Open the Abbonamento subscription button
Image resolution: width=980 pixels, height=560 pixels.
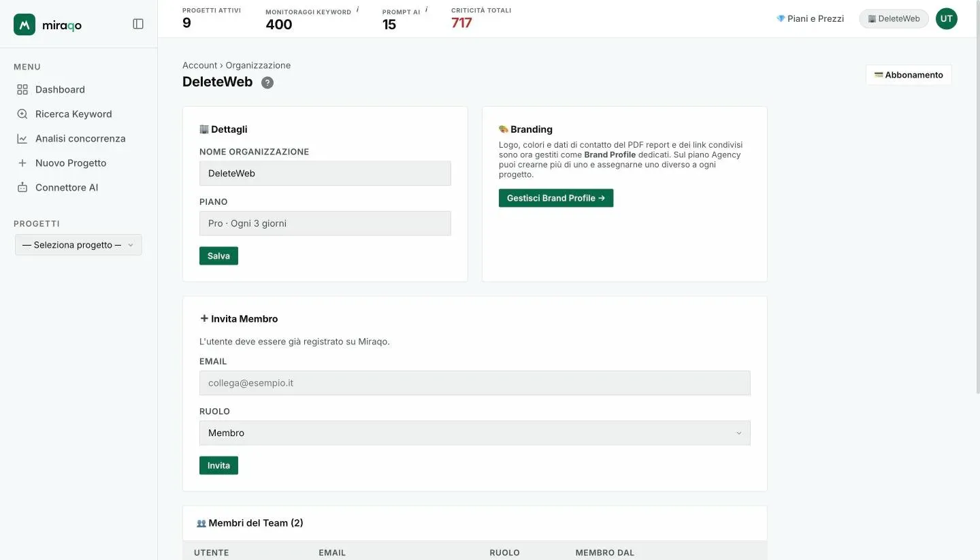pos(909,75)
